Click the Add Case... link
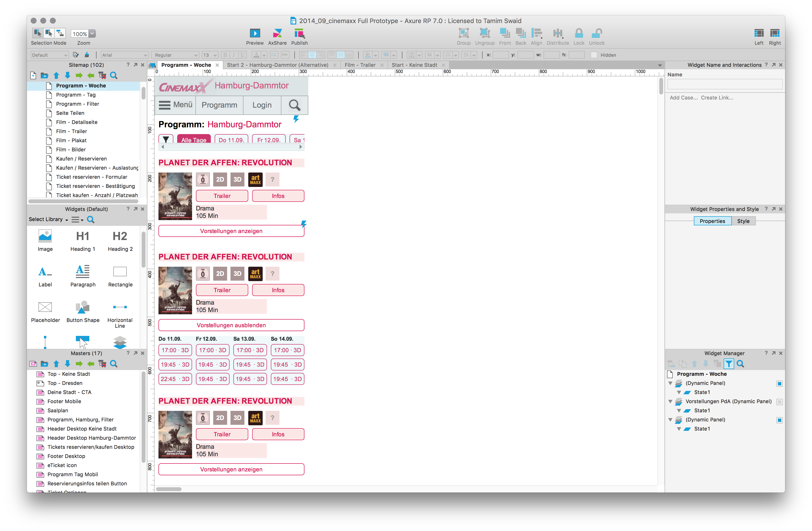Image resolution: width=812 pixels, height=531 pixels. [x=683, y=98]
